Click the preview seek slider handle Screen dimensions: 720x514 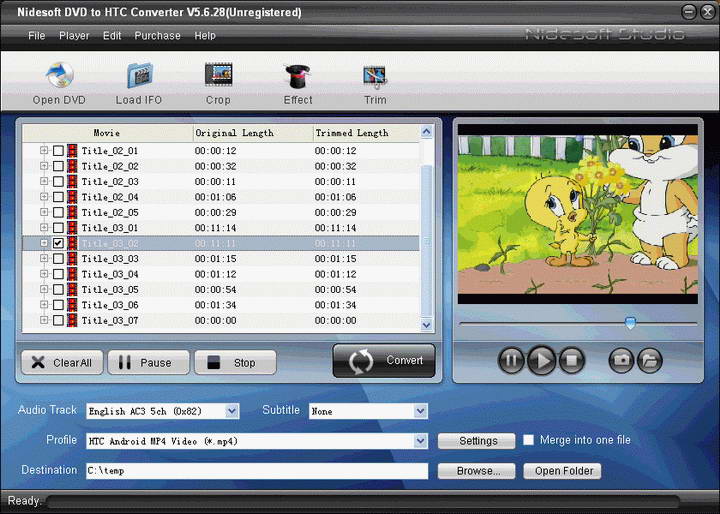(x=630, y=323)
